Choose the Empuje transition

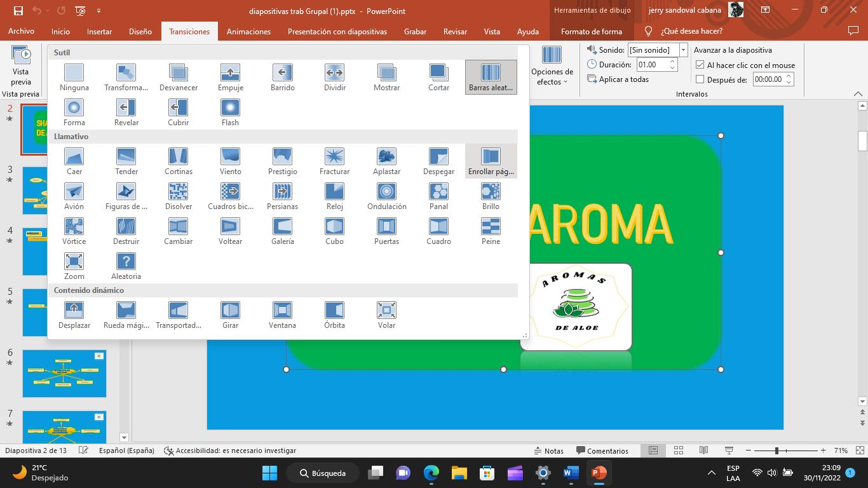tap(231, 78)
